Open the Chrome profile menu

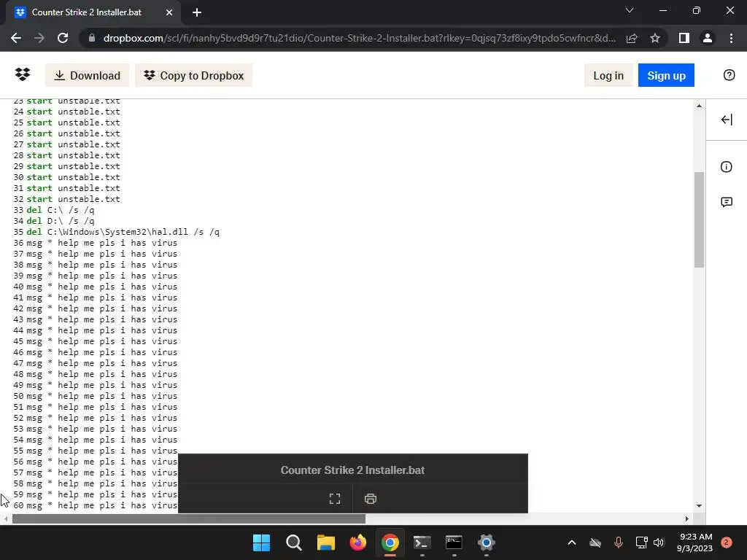click(x=708, y=38)
